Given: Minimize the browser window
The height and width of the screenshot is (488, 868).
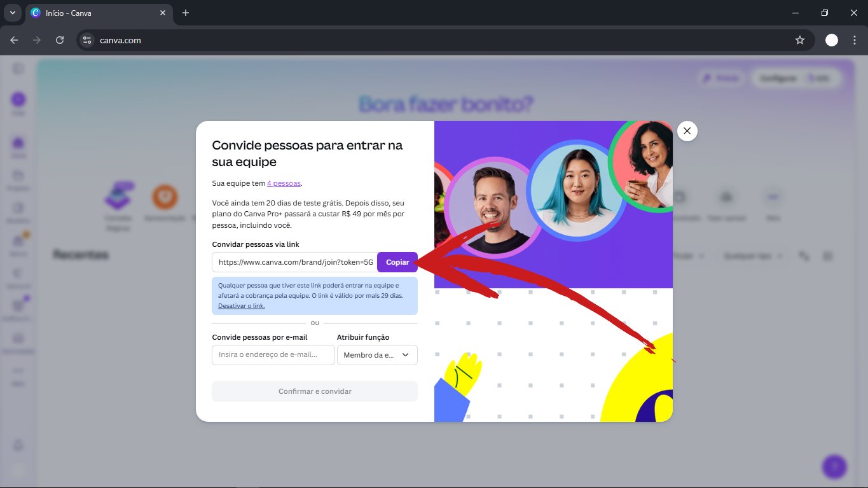Looking at the screenshot, I should pos(795,13).
